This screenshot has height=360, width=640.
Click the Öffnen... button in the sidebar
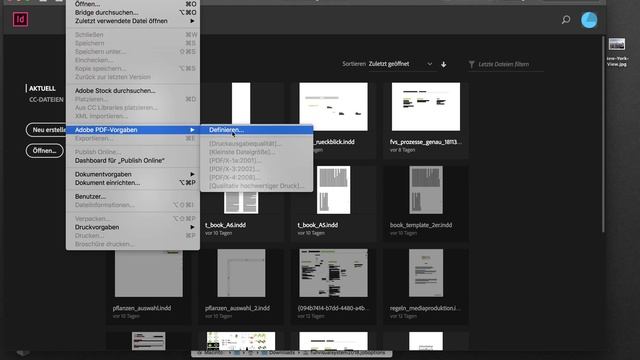tap(44, 151)
